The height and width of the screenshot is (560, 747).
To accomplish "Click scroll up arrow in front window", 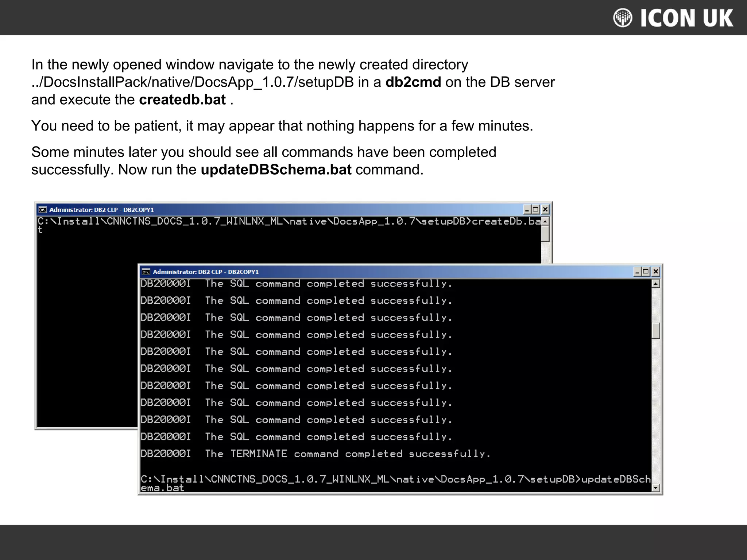I will [656, 284].
